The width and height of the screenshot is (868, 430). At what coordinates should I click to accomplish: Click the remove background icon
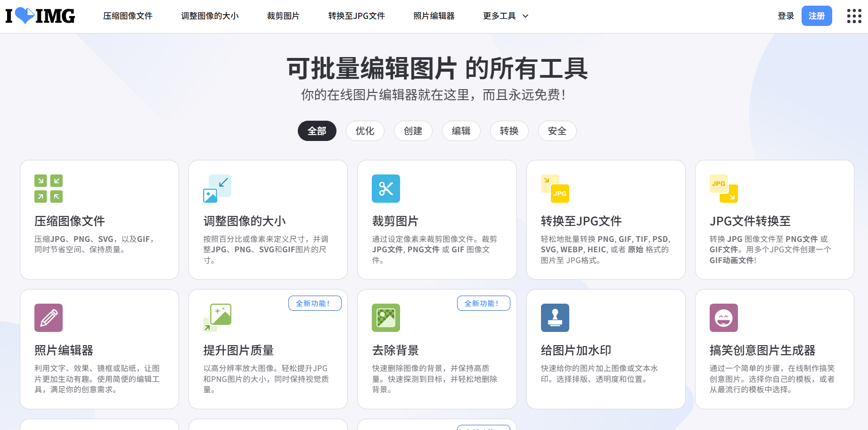[x=386, y=318]
